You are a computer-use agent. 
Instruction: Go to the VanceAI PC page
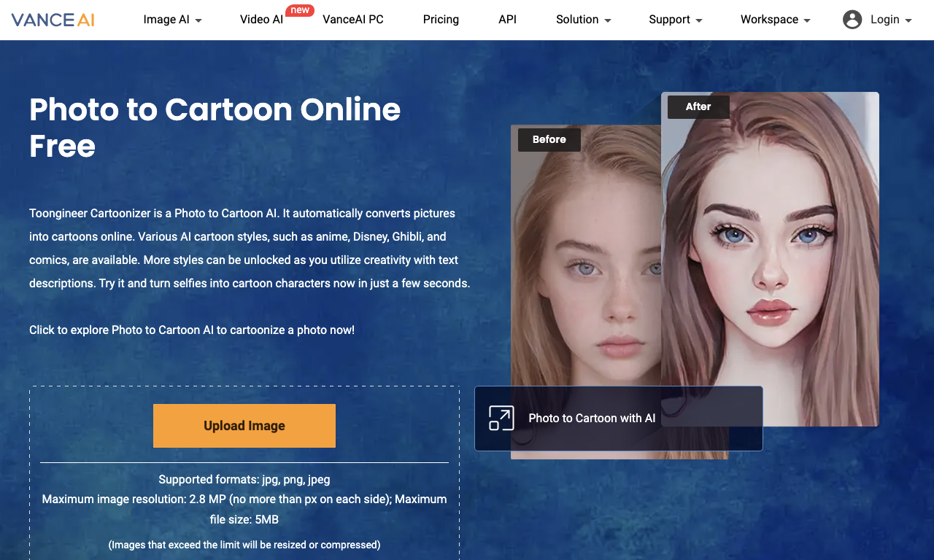pos(353,20)
